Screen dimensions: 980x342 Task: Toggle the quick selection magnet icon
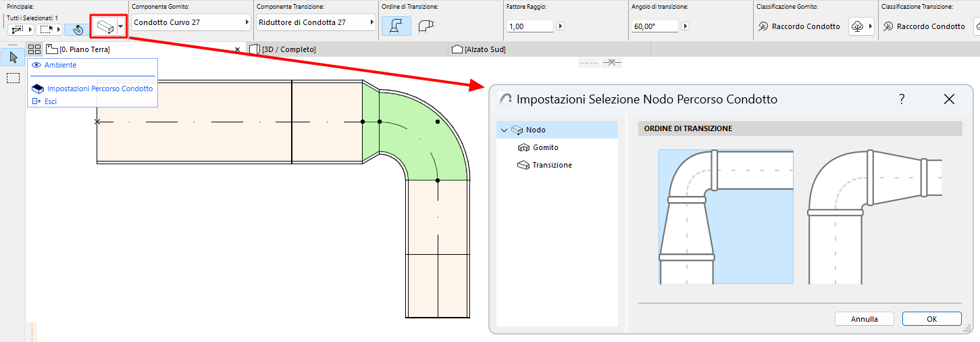(78, 30)
